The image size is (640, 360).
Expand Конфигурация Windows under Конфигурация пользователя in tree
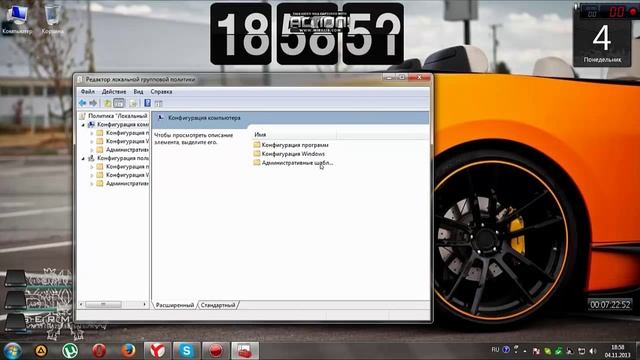(92, 175)
